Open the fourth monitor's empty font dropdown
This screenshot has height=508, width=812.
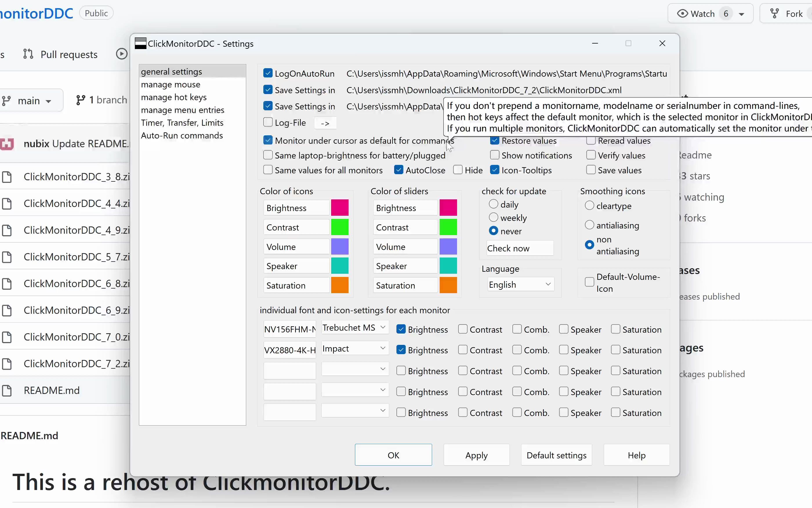point(355,390)
